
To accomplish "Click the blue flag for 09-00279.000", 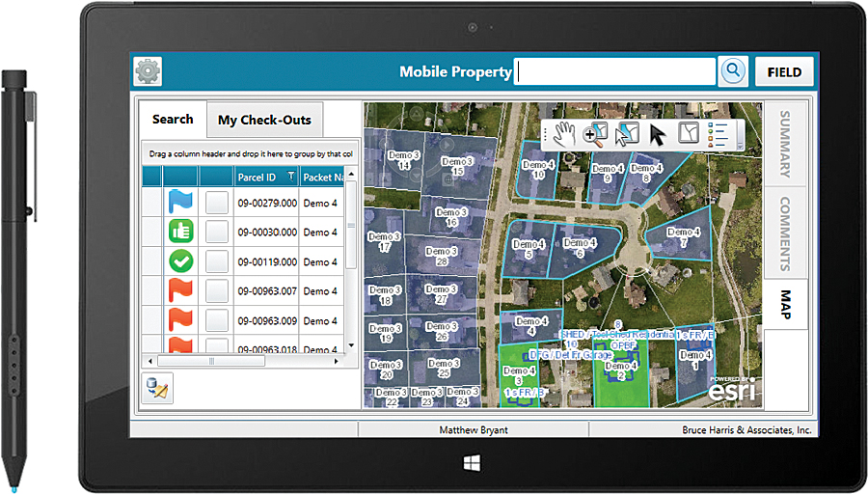I will tap(180, 203).
